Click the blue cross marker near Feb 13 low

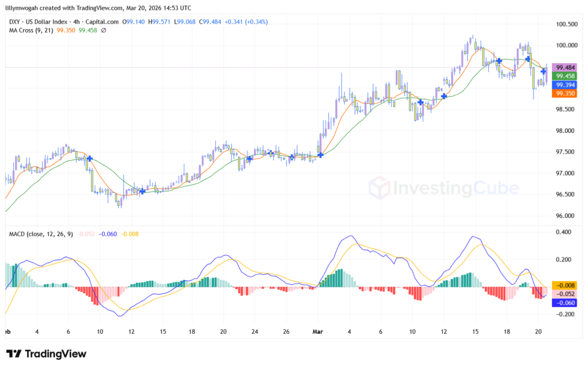pos(142,191)
